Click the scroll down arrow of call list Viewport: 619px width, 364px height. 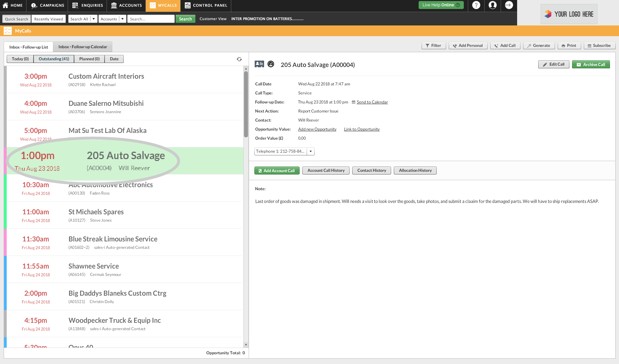coord(246,345)
